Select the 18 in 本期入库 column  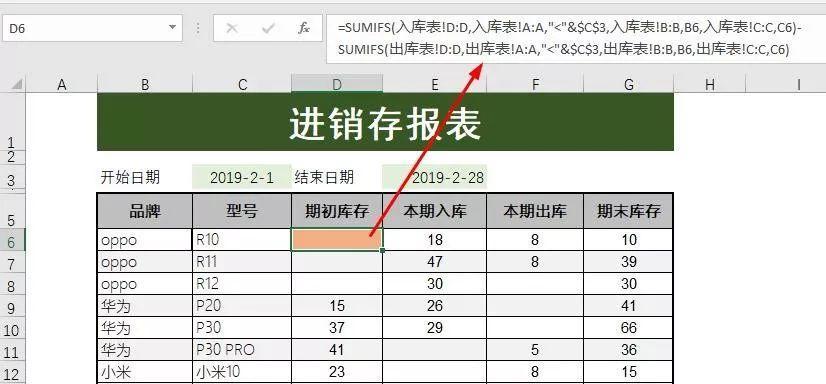tap(435, 240)
